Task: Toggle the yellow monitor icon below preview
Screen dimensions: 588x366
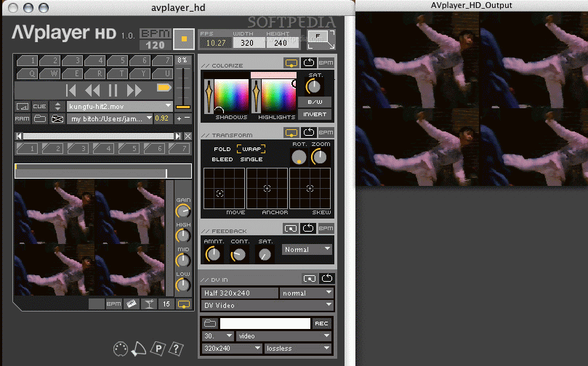Action: 184,304
